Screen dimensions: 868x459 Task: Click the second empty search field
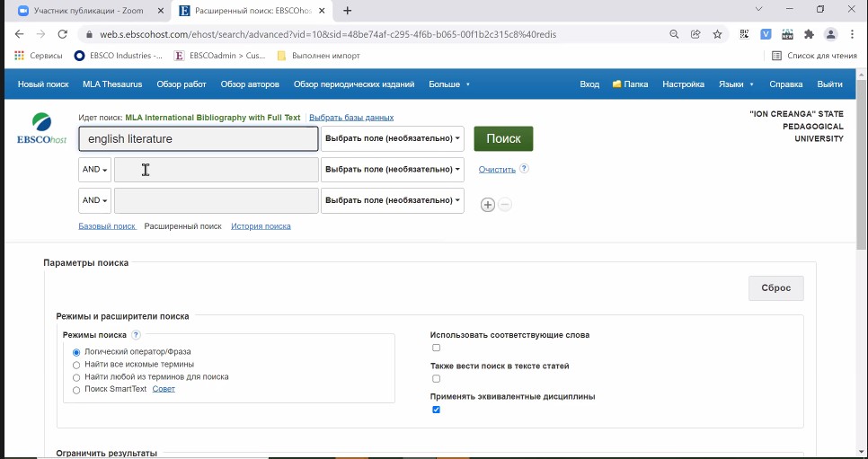[x=217, y=170]
